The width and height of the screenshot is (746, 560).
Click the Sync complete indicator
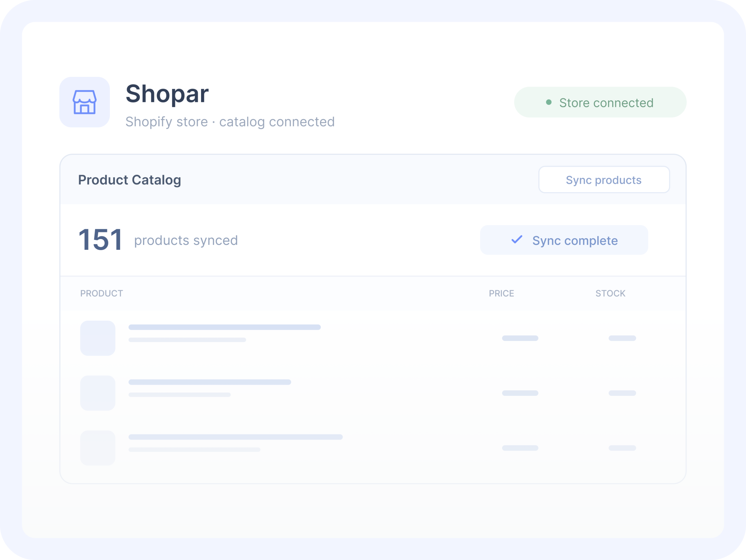[564, 240]
